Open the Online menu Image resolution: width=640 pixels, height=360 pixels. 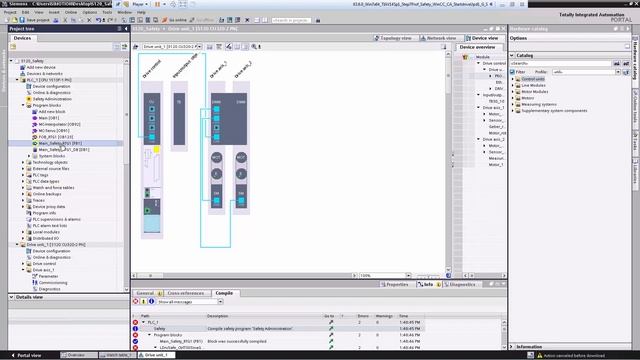tap(71, 12)
